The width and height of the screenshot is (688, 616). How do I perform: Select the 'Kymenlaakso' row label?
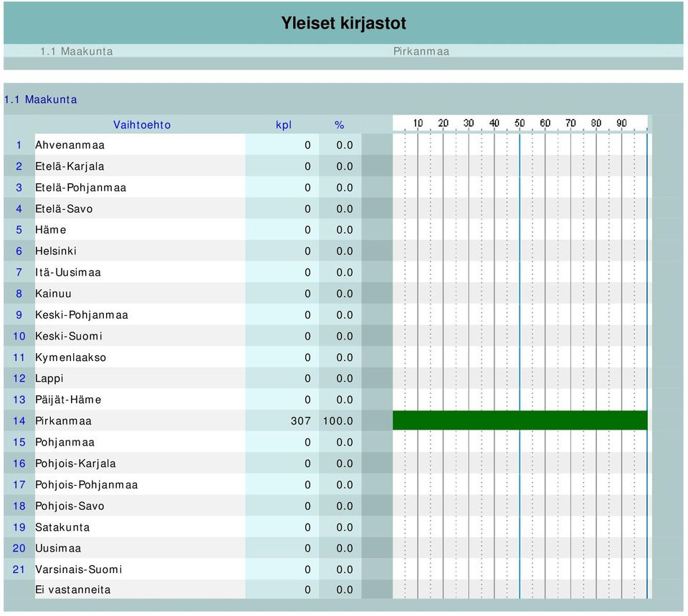pos(70,357)
